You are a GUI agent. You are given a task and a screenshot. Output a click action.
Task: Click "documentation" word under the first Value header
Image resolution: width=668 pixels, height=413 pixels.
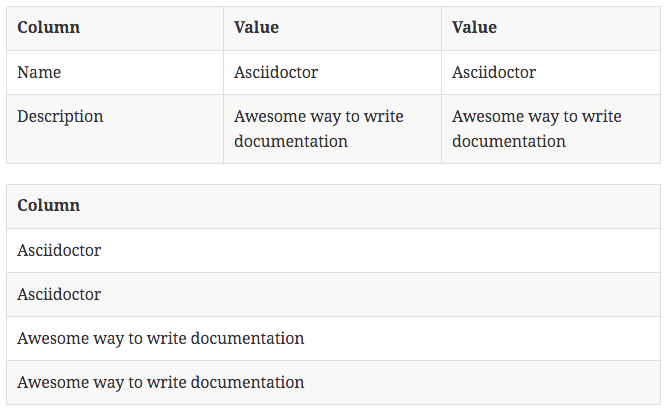[291, 141]
